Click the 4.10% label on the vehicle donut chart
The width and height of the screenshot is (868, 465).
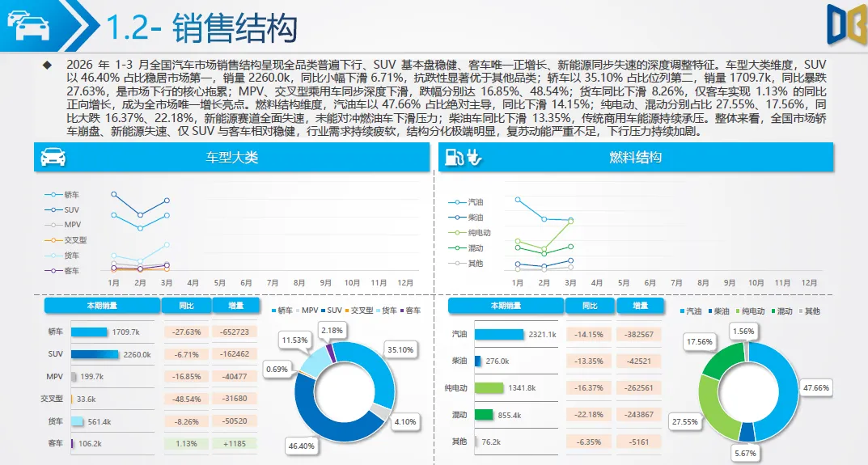[x=404, y=422]
